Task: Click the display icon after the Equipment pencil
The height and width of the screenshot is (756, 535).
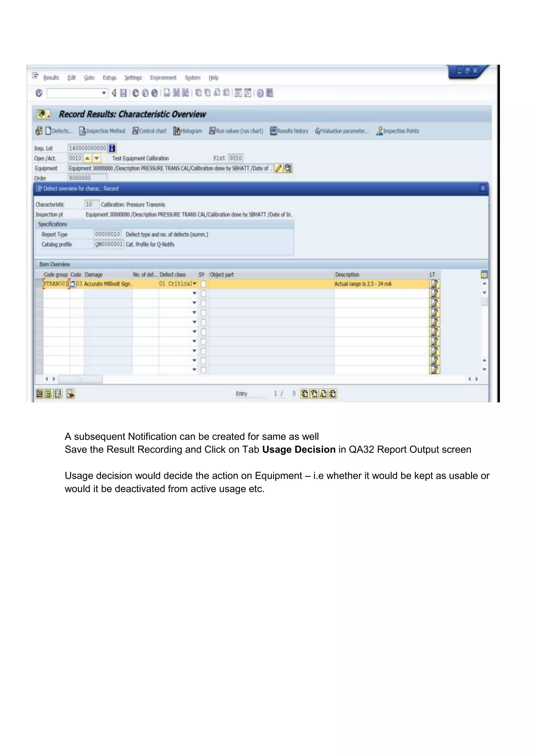Action: (288, 168)
